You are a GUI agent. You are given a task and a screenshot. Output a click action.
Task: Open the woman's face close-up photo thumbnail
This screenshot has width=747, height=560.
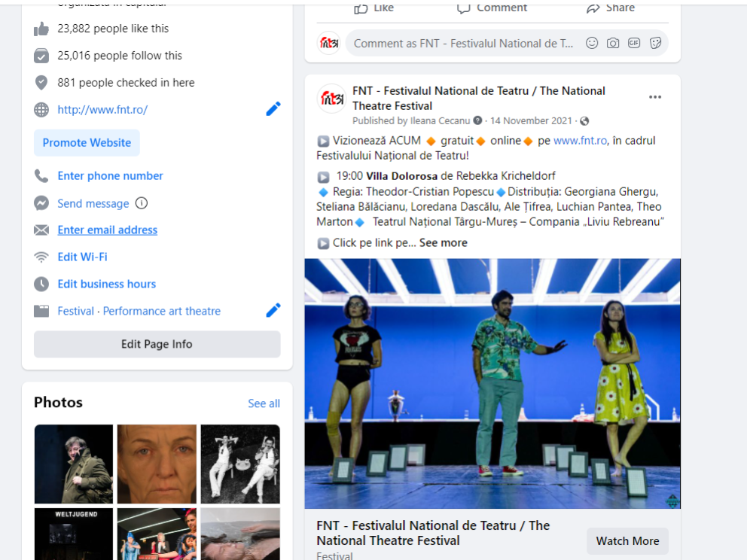pos(157,464)
